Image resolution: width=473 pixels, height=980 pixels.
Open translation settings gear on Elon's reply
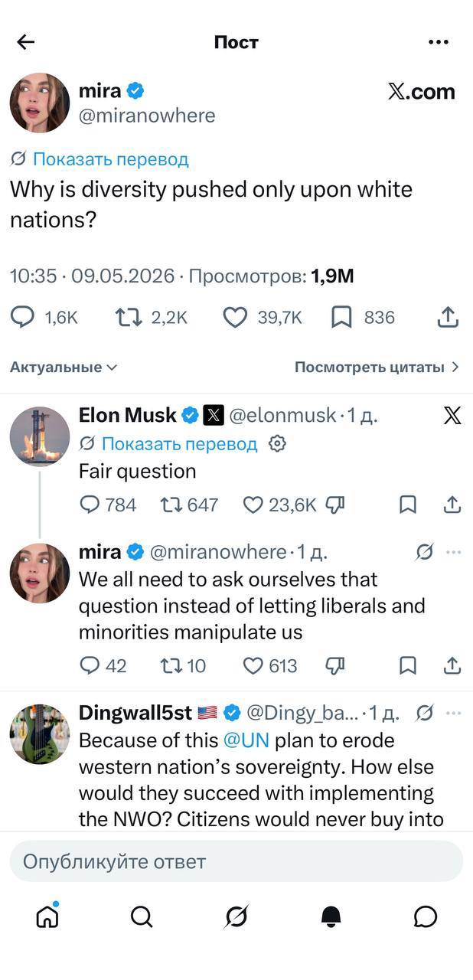coord(279,443)
